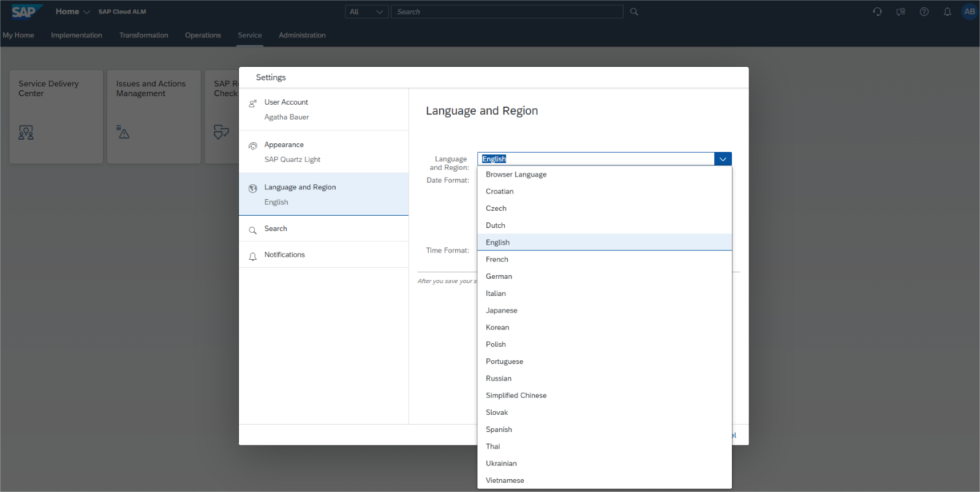This screenshot has height=492, width=980.
Task: Collapse the Language and Region dropdown arrow
Action: tap(723, 159)
